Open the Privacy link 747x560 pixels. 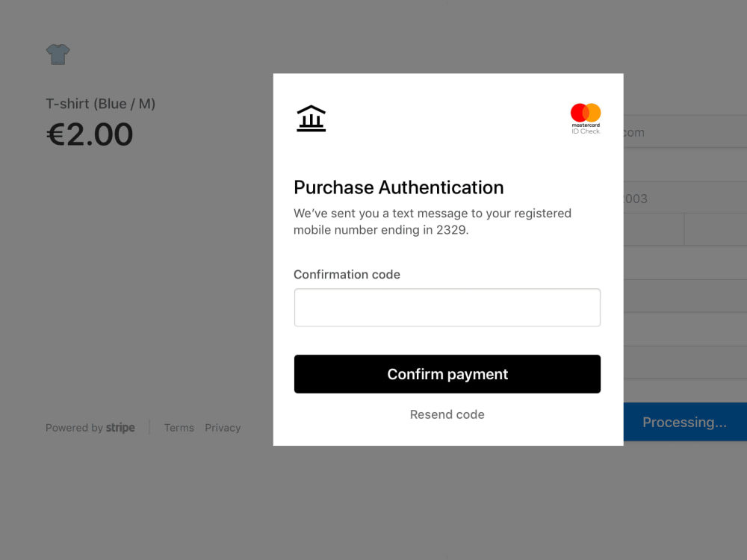pos(223,428)
